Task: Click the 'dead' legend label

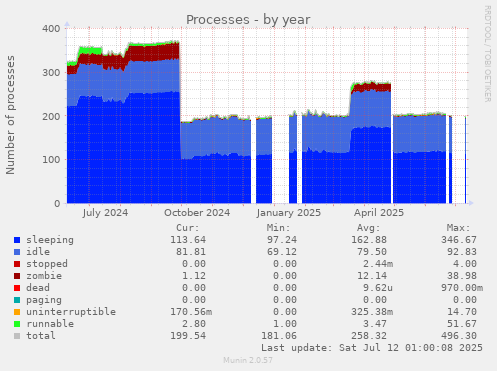Action: (x=38, y=288)
